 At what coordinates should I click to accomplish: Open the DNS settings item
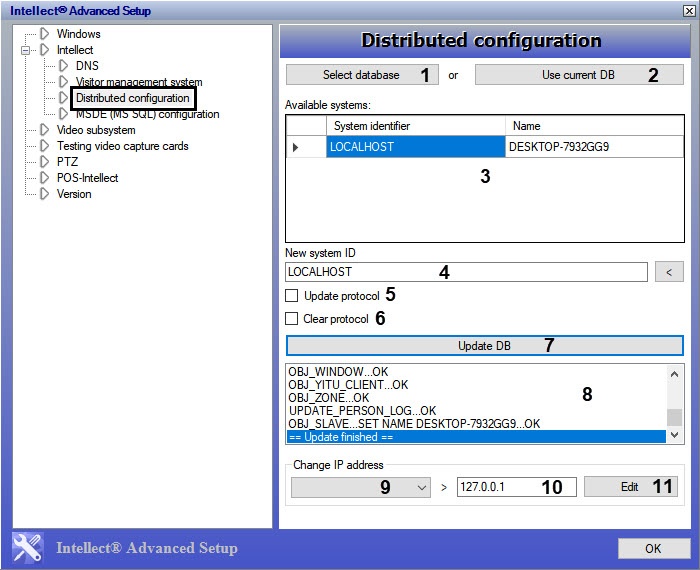(x=87, y=66)
